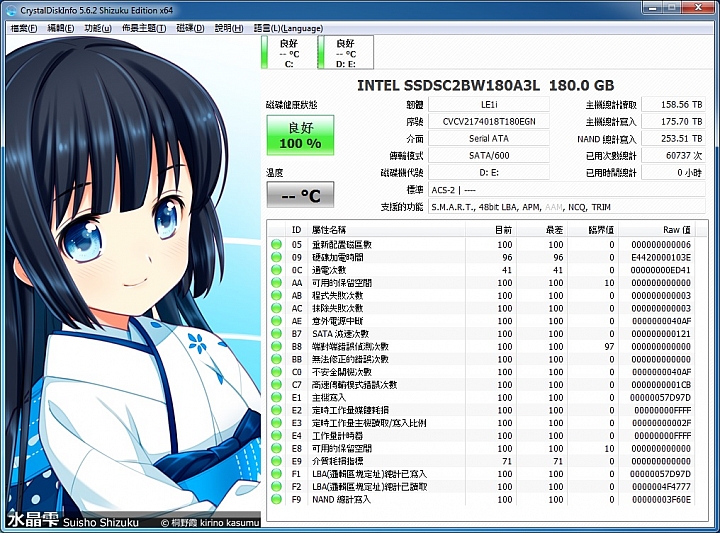Screen dimensions: 720x533
Task: Click the 最差 worst value column header
Action: tap(542, 230)
